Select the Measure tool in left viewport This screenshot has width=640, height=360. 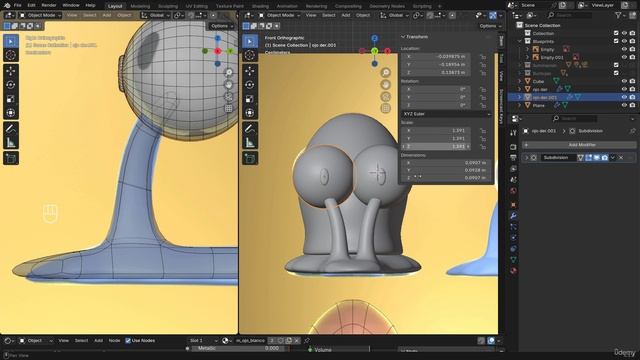click(x=11, y=142)
